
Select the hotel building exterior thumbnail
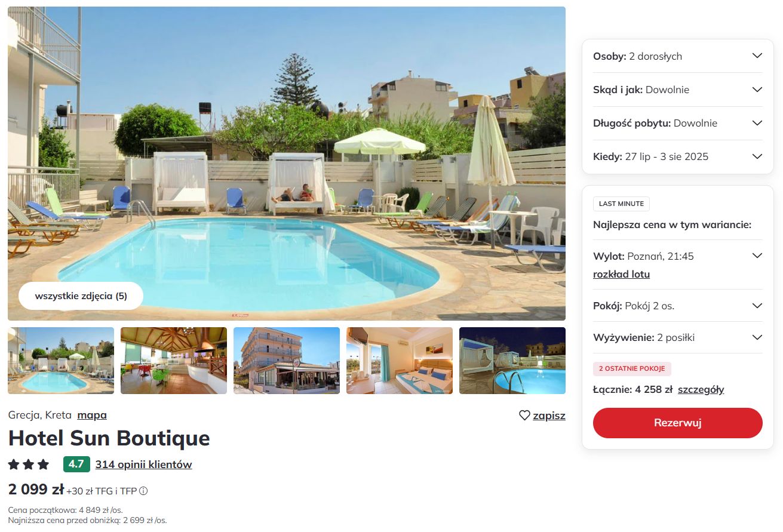pyautogui.click(x=287, y=361)
